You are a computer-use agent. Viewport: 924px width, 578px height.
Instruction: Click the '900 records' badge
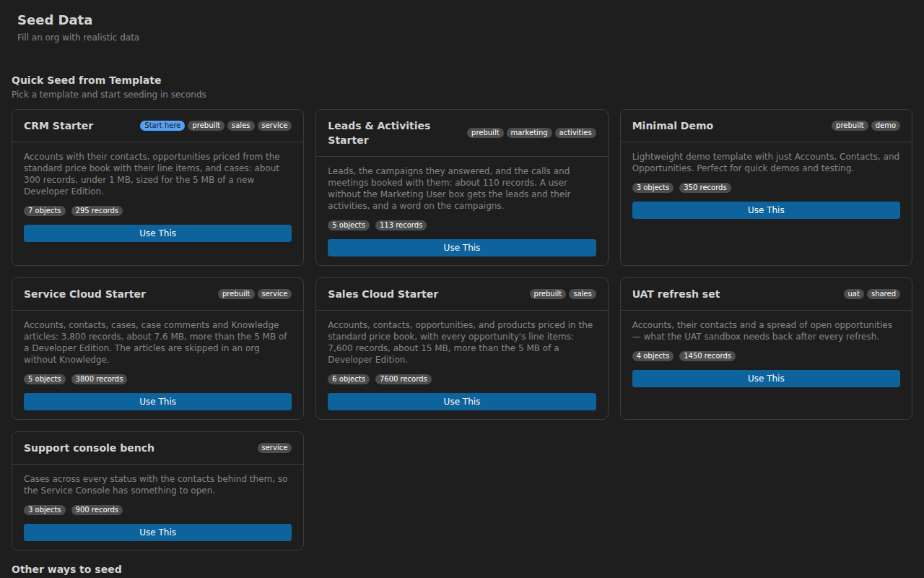point(97,510)
